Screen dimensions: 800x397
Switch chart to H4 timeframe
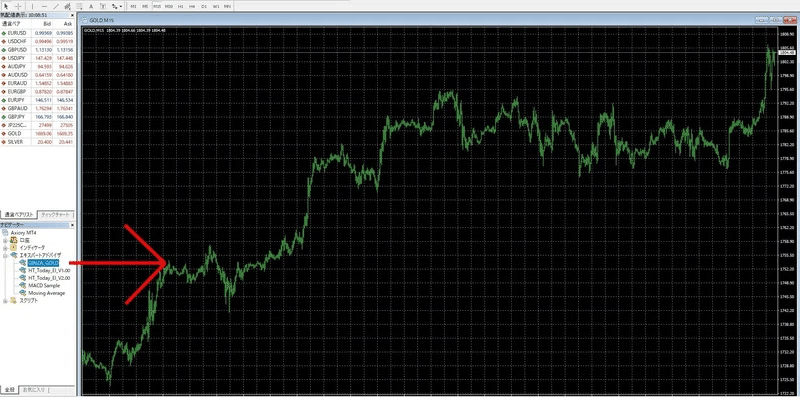192,6
